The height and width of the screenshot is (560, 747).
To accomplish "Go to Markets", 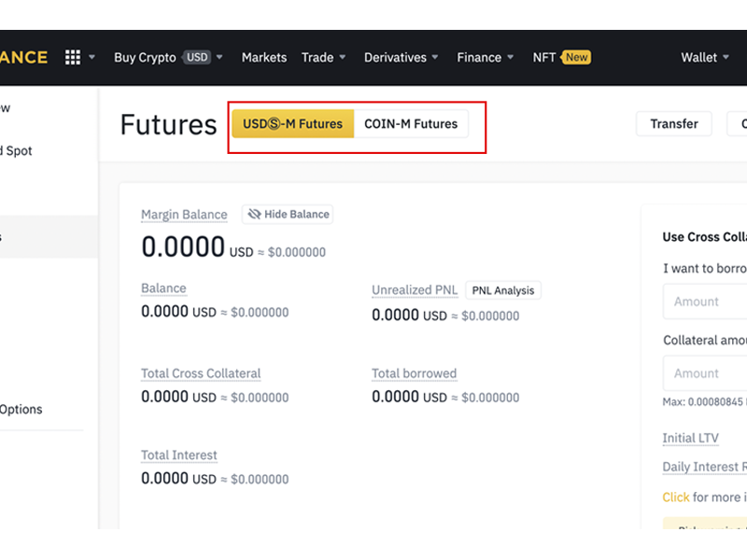I will coord(264,58).
